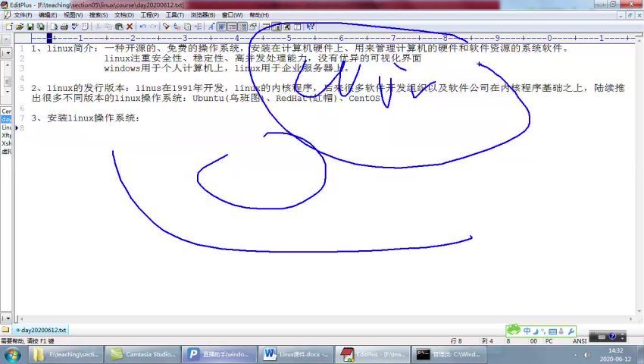Click the ANSI encoding in status bar
This screenshot has height=364, width=644.
tap(580, 341)
